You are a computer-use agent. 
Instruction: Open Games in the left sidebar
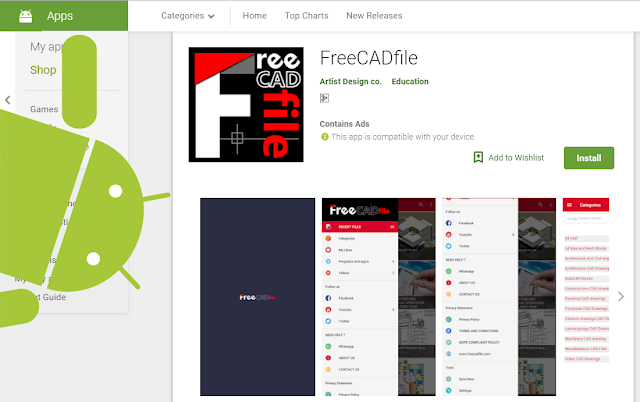[44, 109]
